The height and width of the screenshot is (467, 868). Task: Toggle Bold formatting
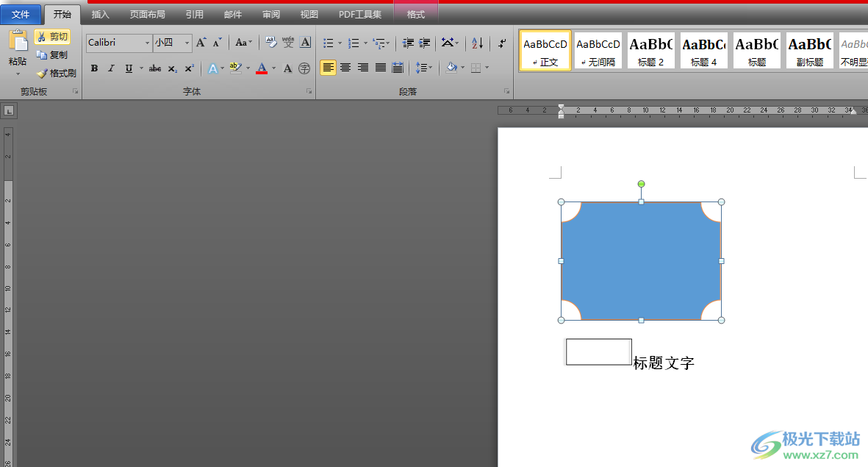[x=94, y=68]
